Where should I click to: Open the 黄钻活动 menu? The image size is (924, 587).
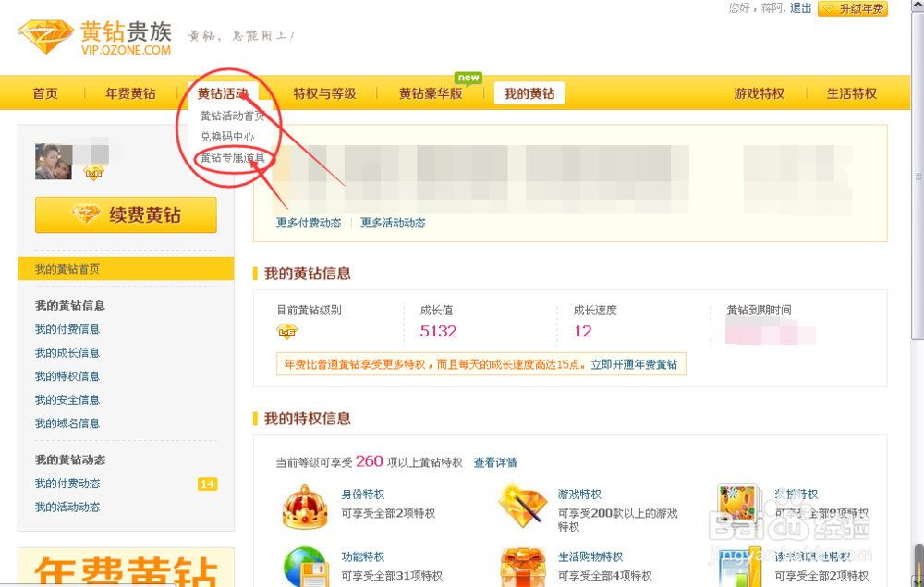223,93
